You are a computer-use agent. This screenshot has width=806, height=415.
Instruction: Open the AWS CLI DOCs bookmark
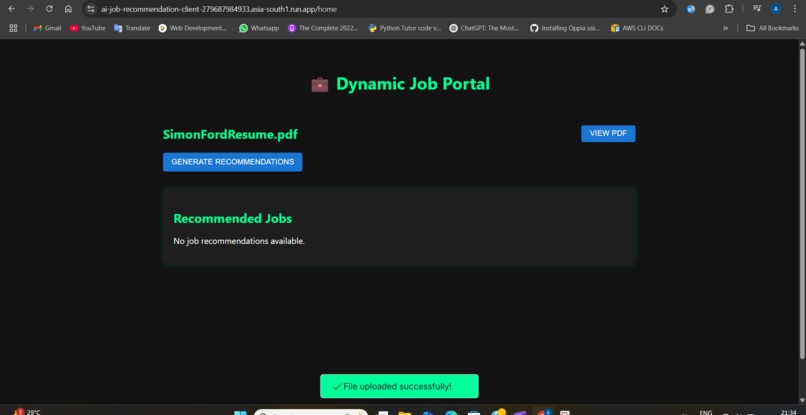coord(637,28)
